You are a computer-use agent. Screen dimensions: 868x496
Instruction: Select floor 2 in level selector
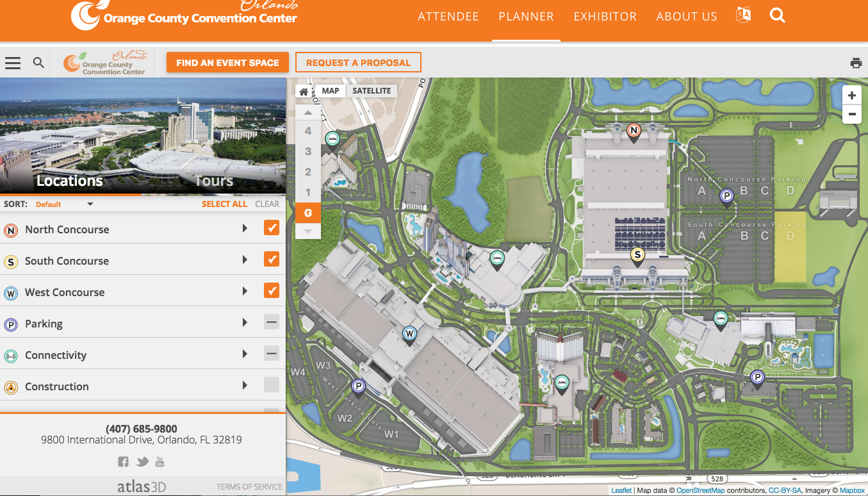308,172
